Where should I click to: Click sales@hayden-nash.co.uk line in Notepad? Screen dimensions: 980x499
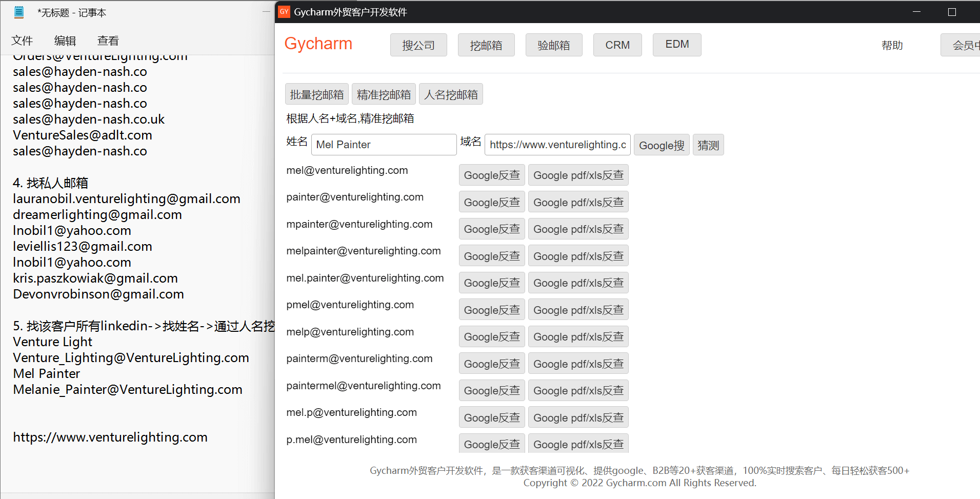(x=89, y=119)
